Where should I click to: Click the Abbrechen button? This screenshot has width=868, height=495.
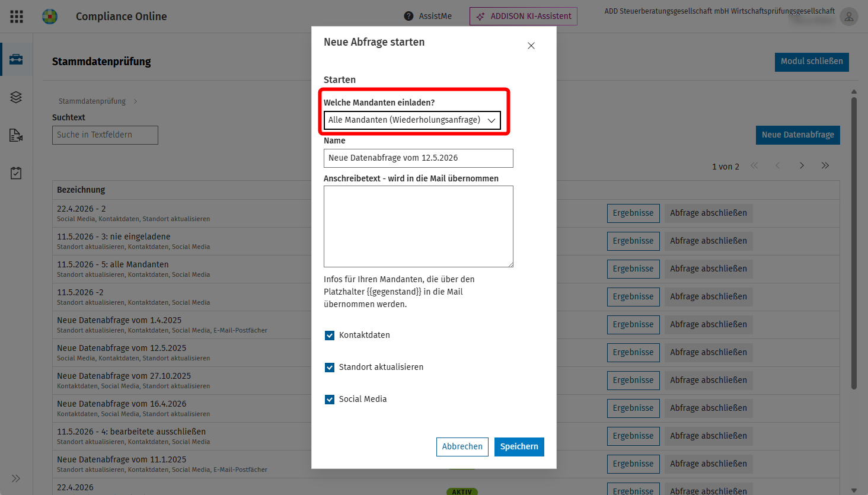462,447
